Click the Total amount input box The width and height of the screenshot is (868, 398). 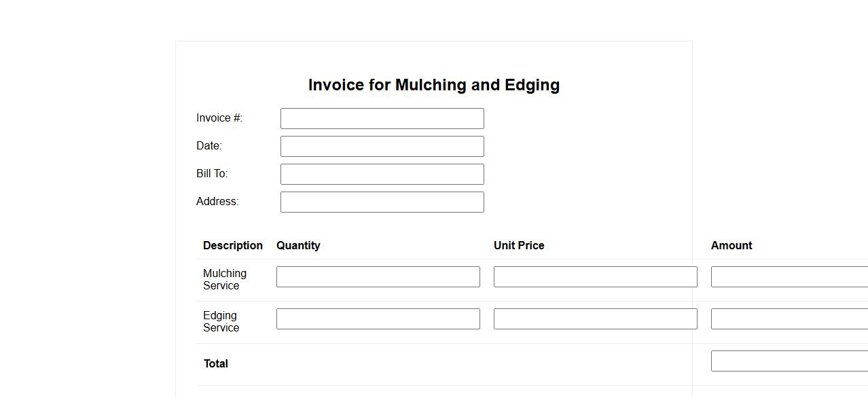click(789, 361)
